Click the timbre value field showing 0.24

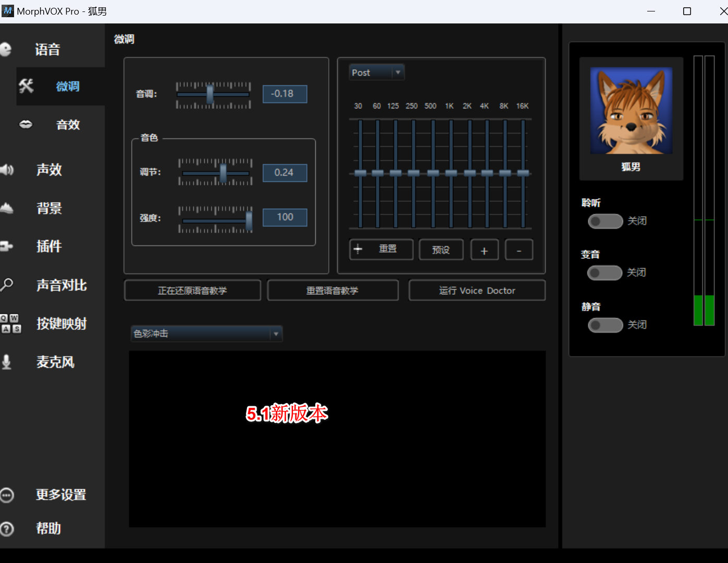(285, 172)
